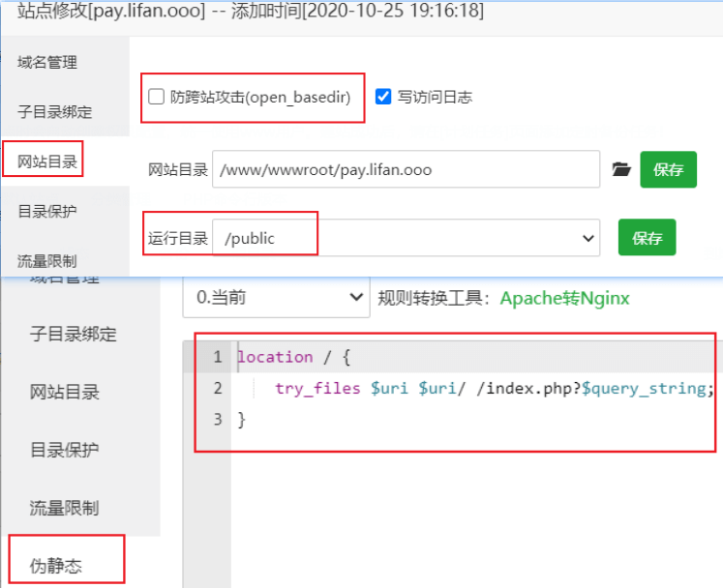Screen dimensions: 723x588
Task: Open 子目录绑定 in lower sidebar
Action: pyautogui.click(x=73, y=335)
